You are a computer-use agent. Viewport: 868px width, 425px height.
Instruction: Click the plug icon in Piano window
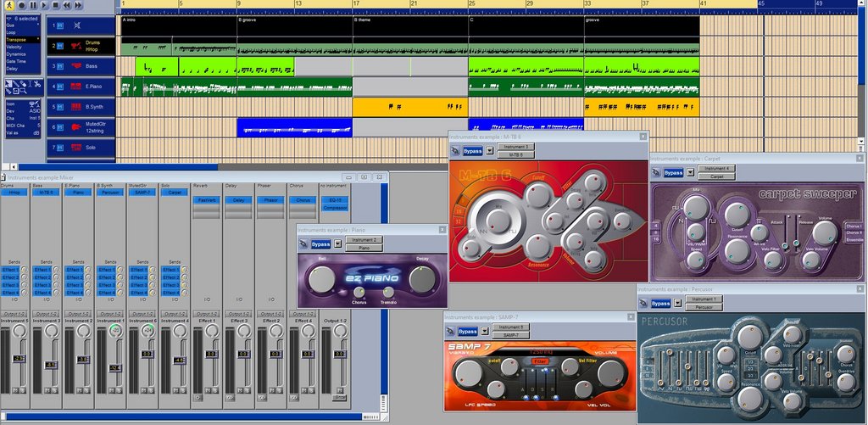point(303,243)
